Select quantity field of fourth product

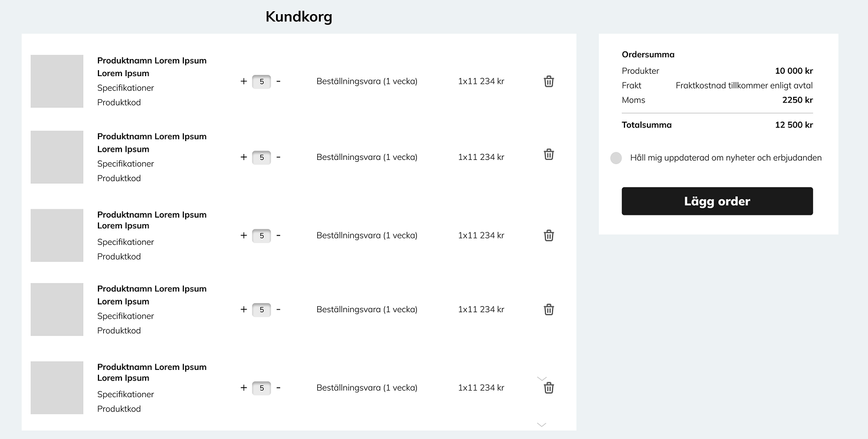point(262,310)
